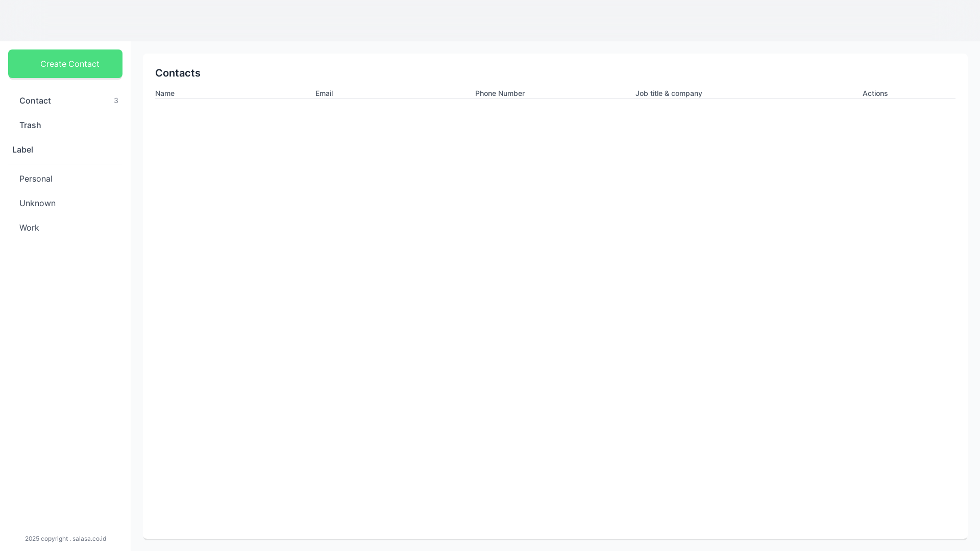Click the Phone Number column header
Image resolution: width=980 pixels, height=551 pixels.
(x=500, y=93)
